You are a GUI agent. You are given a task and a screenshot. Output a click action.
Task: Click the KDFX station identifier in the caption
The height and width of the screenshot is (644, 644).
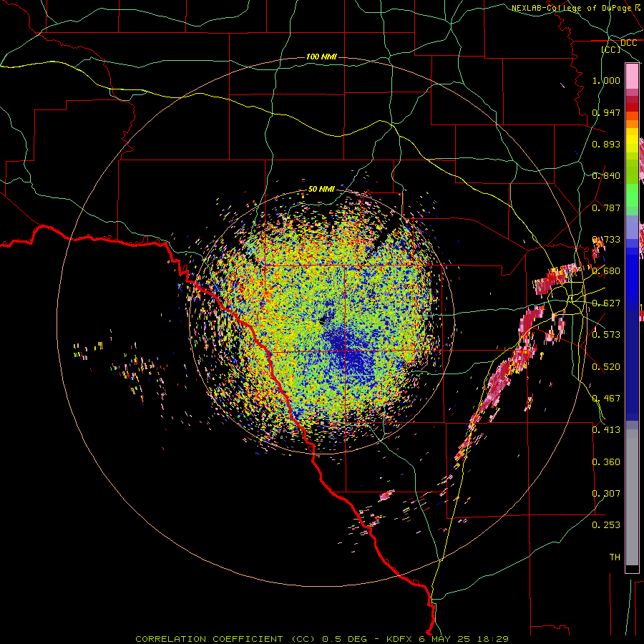pos(400,639)
